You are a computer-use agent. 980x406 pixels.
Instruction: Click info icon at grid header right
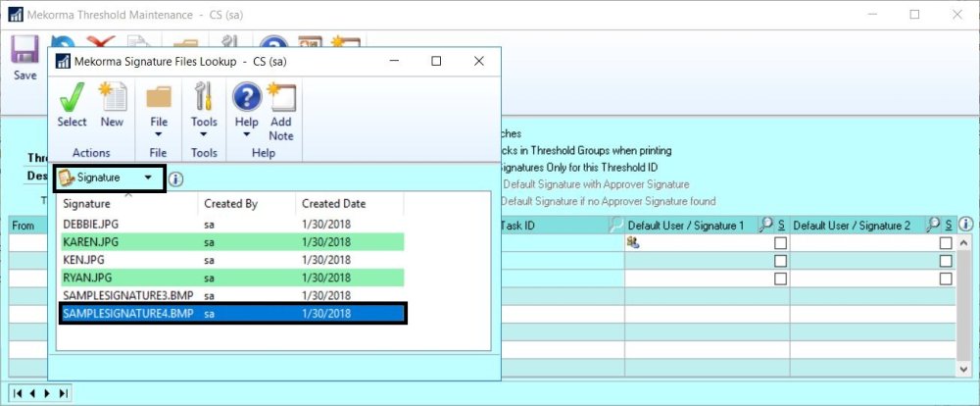965,224
